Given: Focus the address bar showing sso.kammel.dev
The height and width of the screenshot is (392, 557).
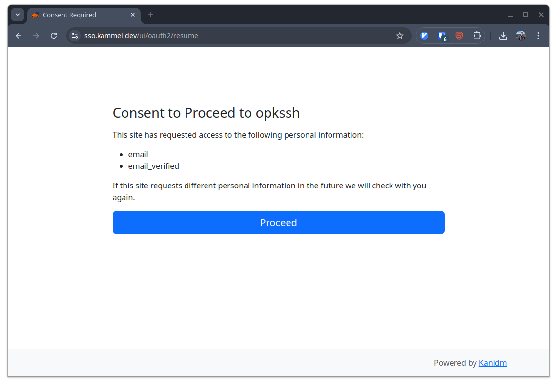Looking at the screenshot, I should coord(238,36).
